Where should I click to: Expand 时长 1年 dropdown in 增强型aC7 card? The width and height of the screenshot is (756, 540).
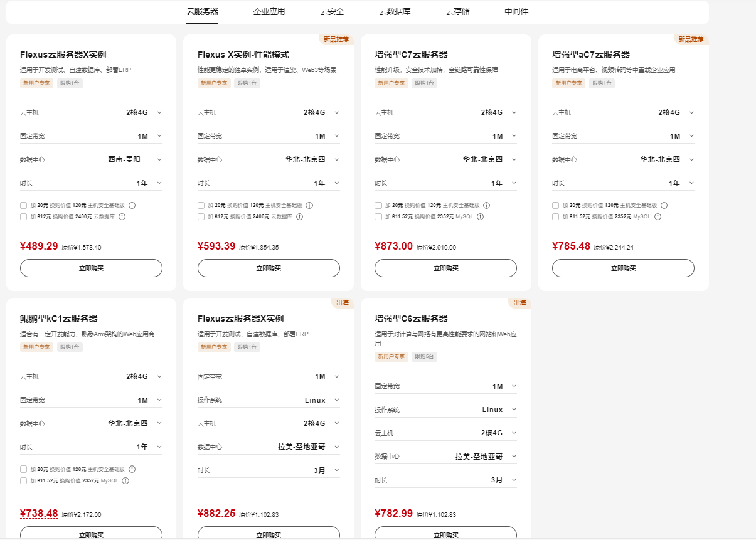pos(624,183)
